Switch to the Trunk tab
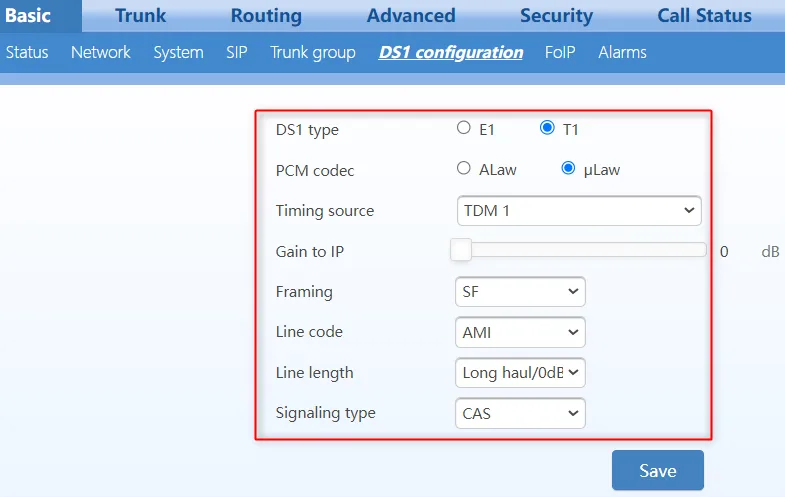785x497 pixels. [x=140, y=16]
